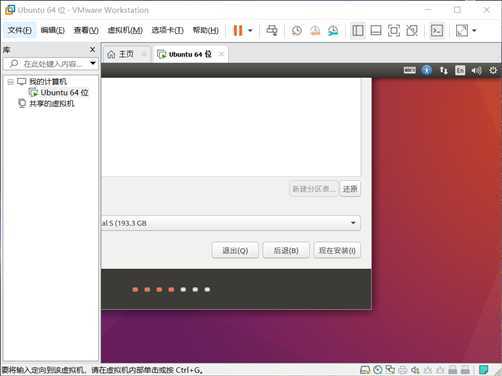Close the library panel with its X
502x376 pixels.
click(93, 50)
